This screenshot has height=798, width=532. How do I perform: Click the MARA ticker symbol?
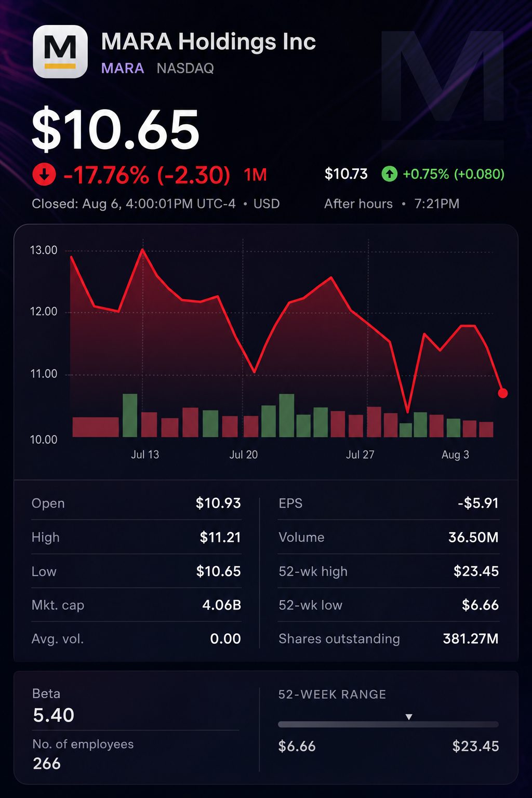(123, 69)
